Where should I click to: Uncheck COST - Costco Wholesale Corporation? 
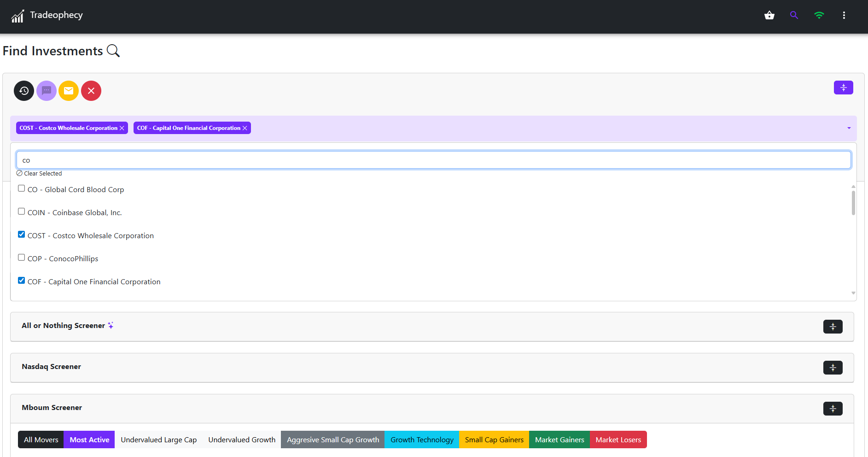[x=22, y=234]
